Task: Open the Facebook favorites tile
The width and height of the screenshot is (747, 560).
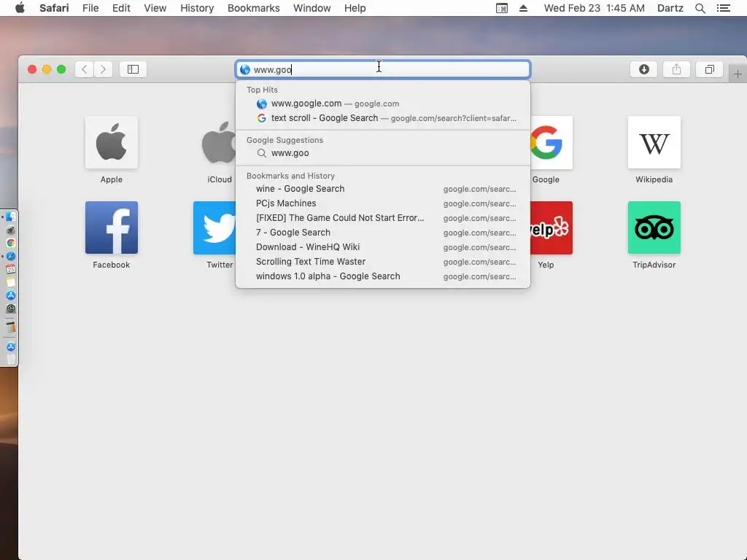Action: [x=112, y=227]
